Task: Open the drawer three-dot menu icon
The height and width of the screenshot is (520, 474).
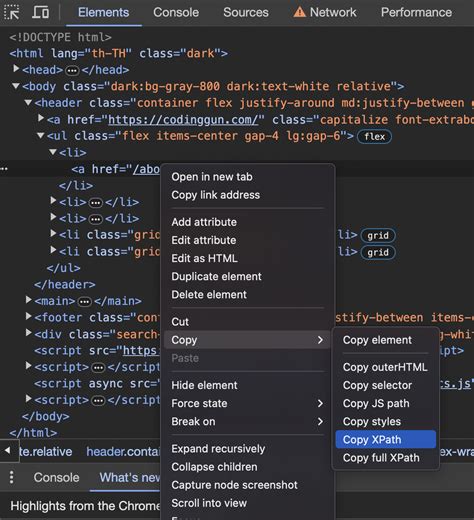Action: pos(12,477)
